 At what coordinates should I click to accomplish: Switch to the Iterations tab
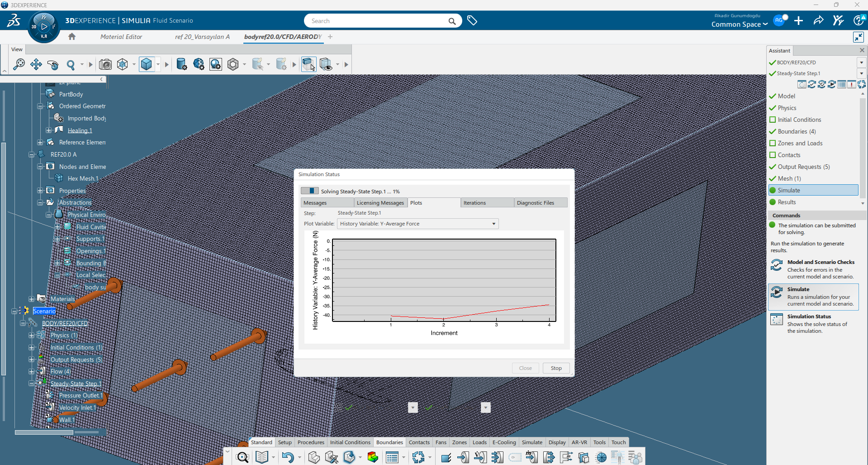click(x=487, y=203)
